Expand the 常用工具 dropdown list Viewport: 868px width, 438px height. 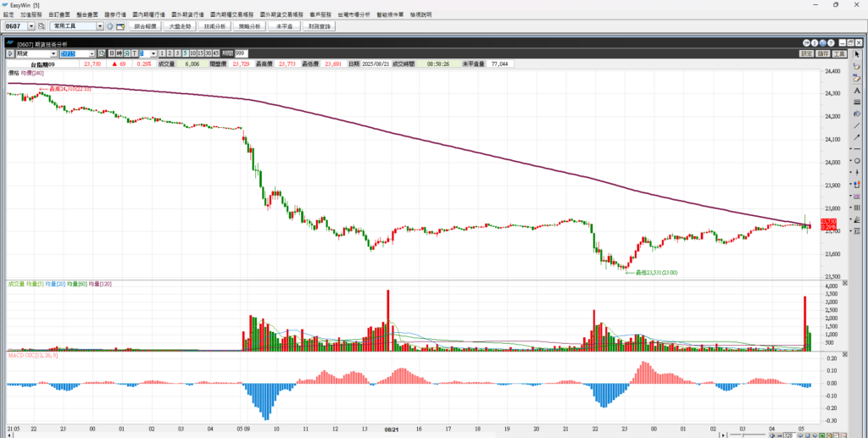(100, 26)
